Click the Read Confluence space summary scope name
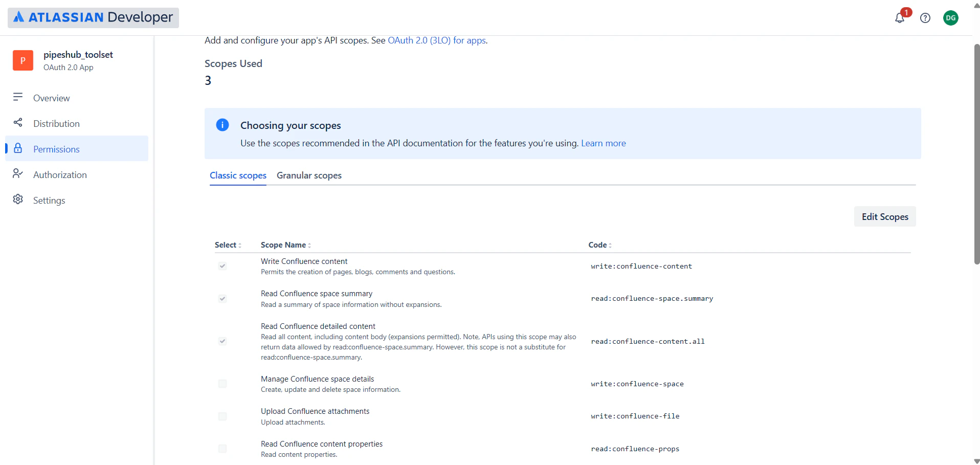Screen dimensions: 980x465 317,294
